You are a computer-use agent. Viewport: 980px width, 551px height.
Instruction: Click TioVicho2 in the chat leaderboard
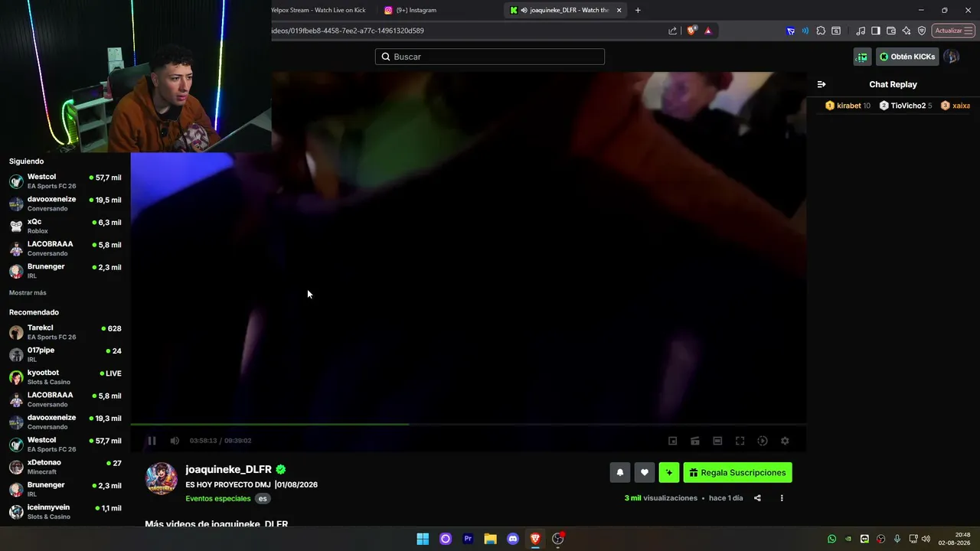click(906, 106)
